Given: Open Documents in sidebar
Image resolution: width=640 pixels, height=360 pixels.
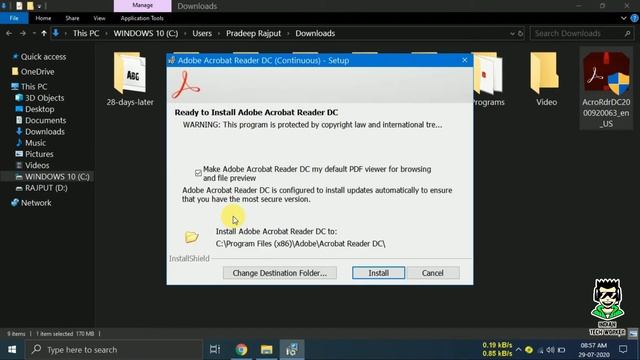Looking at the screenshot, I should [x=45, y=120].
